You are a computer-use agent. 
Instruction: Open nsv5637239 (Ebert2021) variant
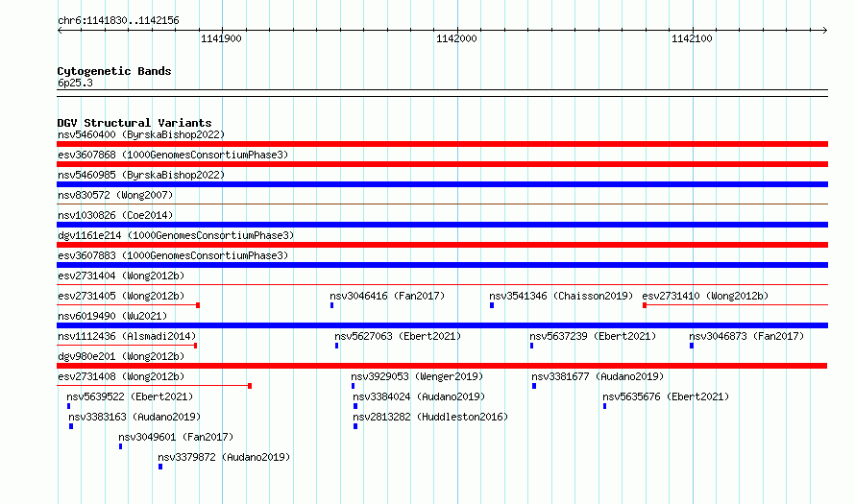pos(593,336)
